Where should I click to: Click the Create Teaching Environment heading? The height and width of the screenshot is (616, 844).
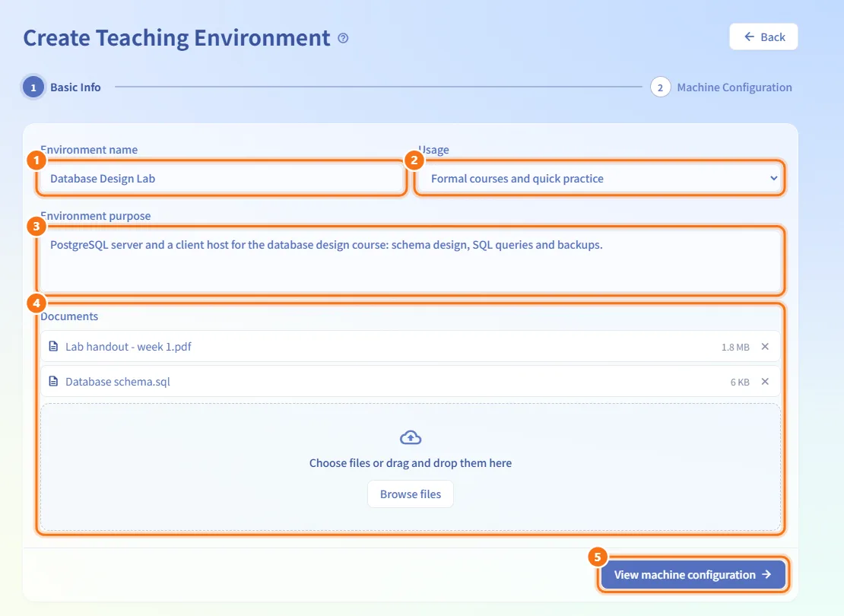(176, 38)
